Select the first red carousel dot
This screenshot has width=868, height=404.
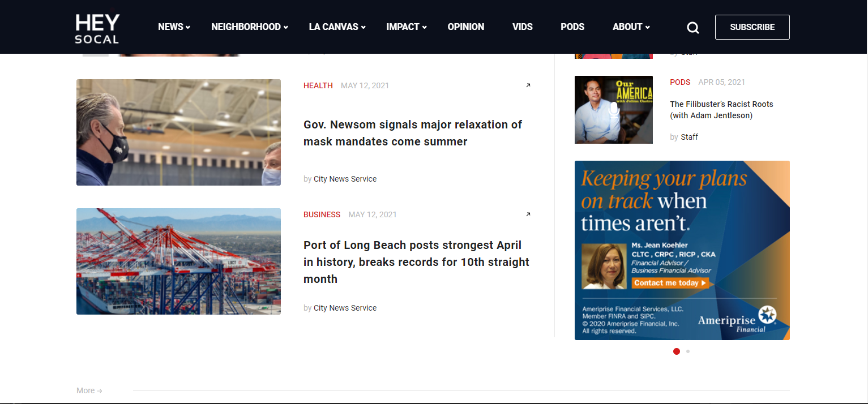(x=676, y=351)
